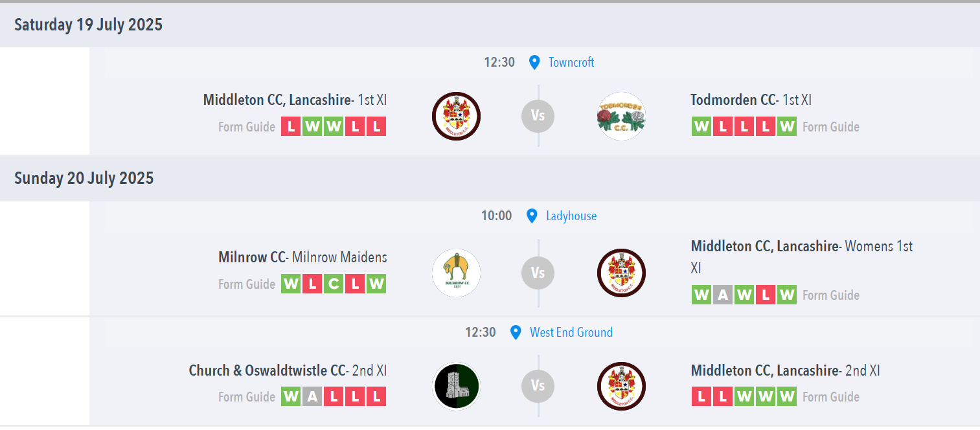Click Middleton CC crest in Saturday fixture
Image resolution: width=980 pixels, height=430 pixels.
click(x=456, y=116)
